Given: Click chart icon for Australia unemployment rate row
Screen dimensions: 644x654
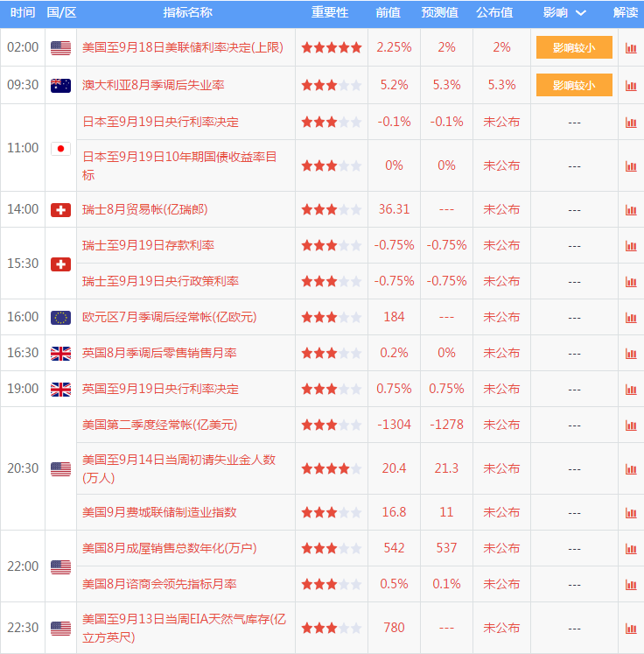Looking at the screenshot, I should [x=631, y=86].
